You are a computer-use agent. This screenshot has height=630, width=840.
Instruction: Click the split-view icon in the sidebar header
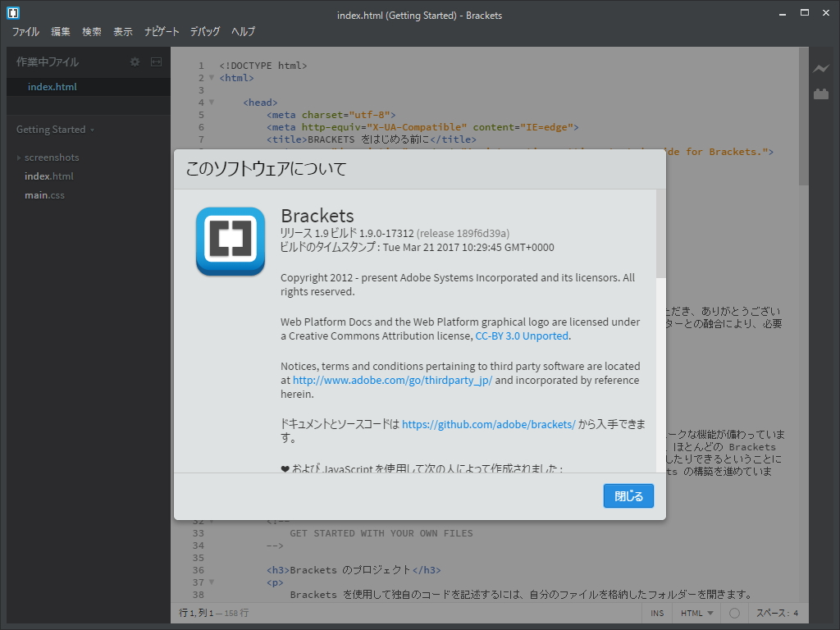tap(156, 62)
